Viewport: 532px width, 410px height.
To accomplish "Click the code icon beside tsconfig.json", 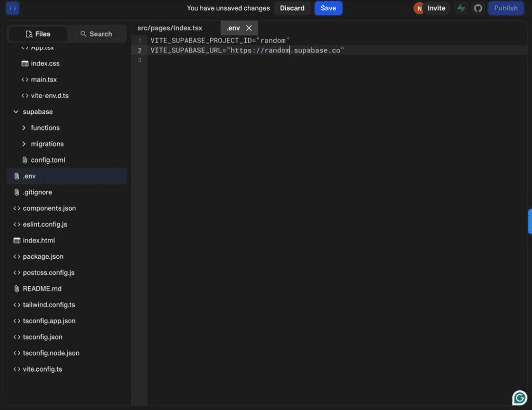I will (x=17, y=337).
